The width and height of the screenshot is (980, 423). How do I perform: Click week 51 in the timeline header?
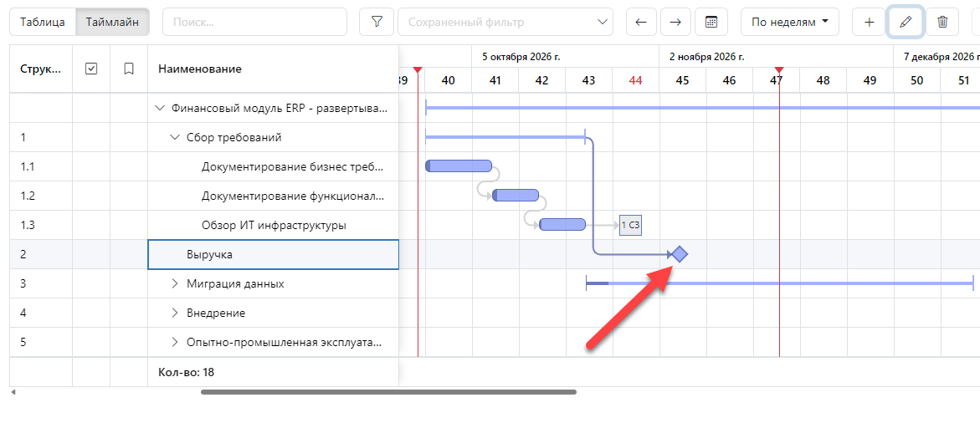(964, 80)
